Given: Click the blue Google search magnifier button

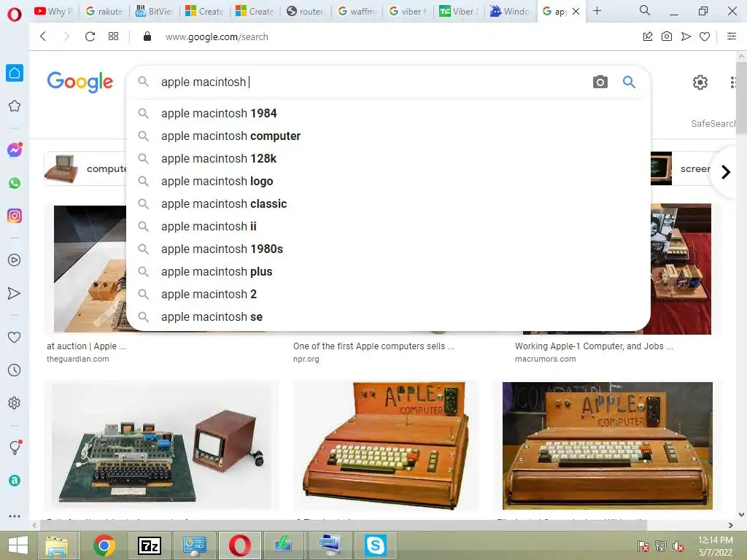Looking at the screenshot, I should tap(629, 82).
